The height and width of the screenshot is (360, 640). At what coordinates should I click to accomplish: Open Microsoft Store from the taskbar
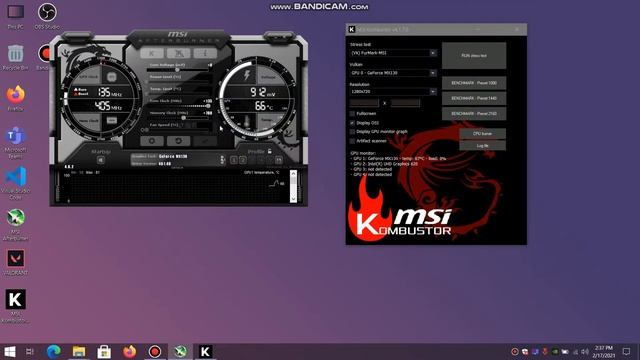click(104, 351)
